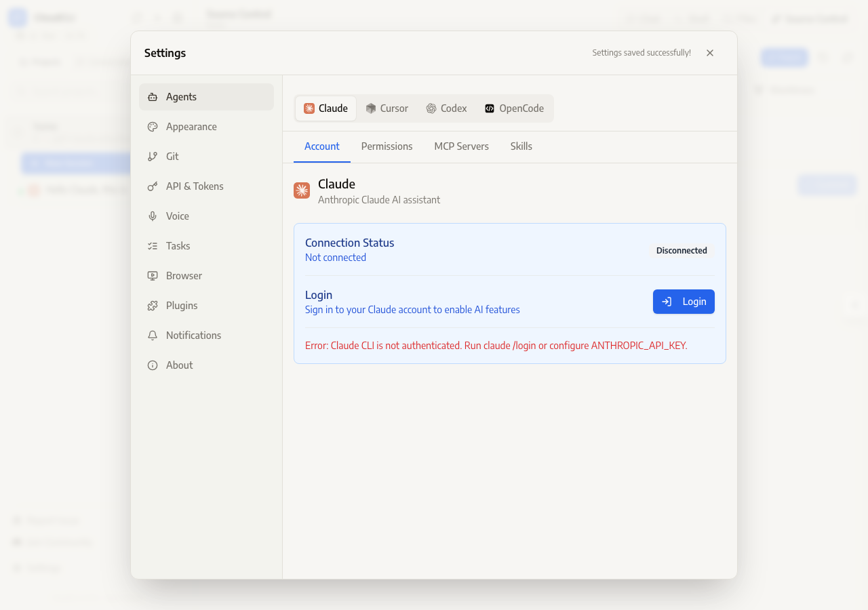Click 'Anthropic Claude AI assistant' subtitle

379,200
